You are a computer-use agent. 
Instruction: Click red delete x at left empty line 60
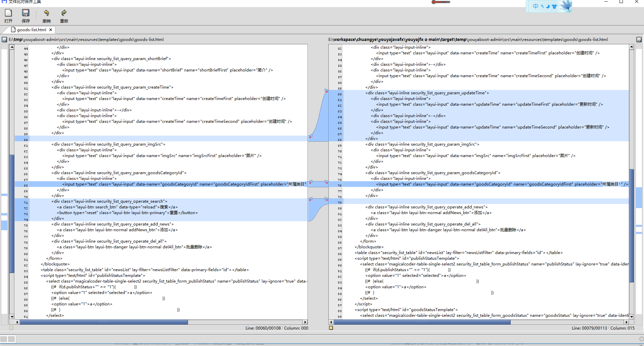click(310, 137)
